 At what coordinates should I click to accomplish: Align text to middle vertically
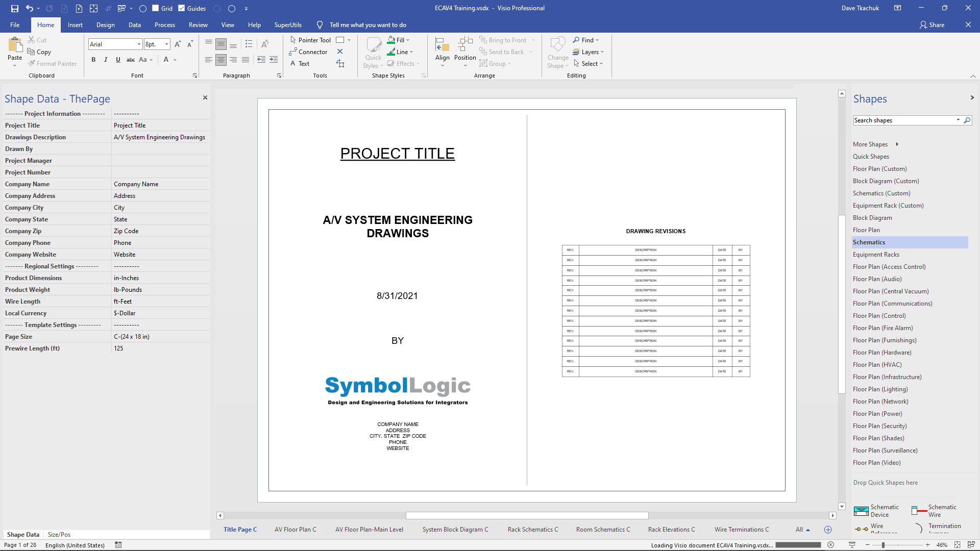tap(221, 44)
